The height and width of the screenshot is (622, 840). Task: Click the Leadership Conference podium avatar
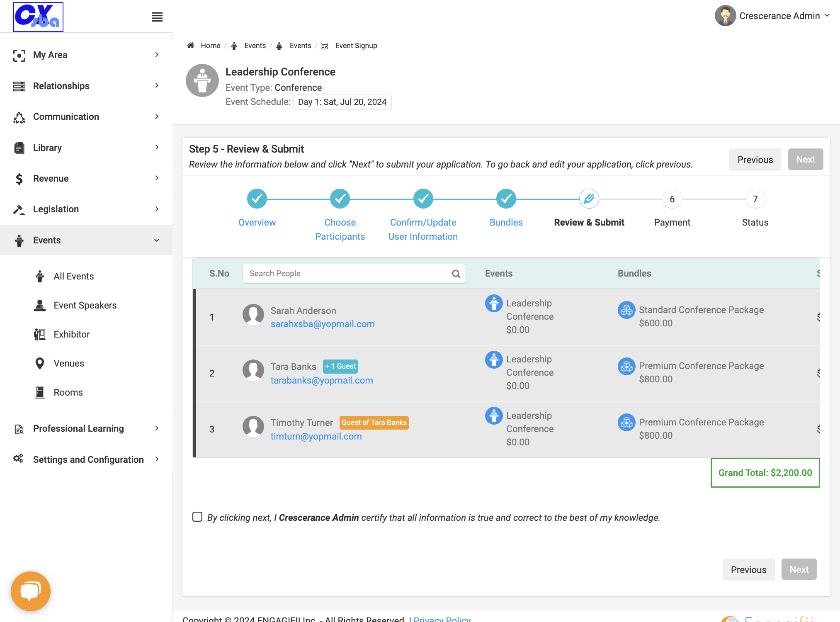[202, 80]
